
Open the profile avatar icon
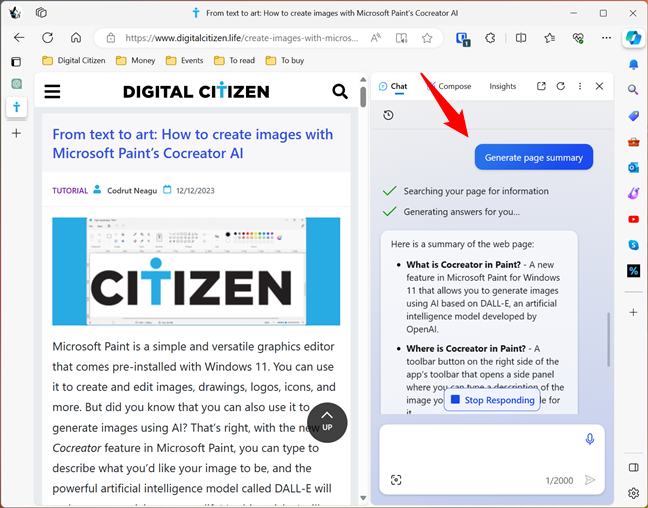tap(15, 13)
